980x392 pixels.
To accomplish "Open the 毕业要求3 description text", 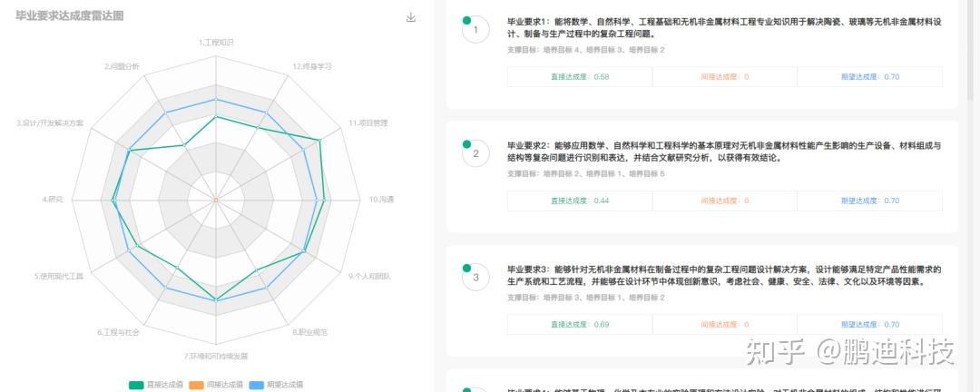I will click(724, 276).
